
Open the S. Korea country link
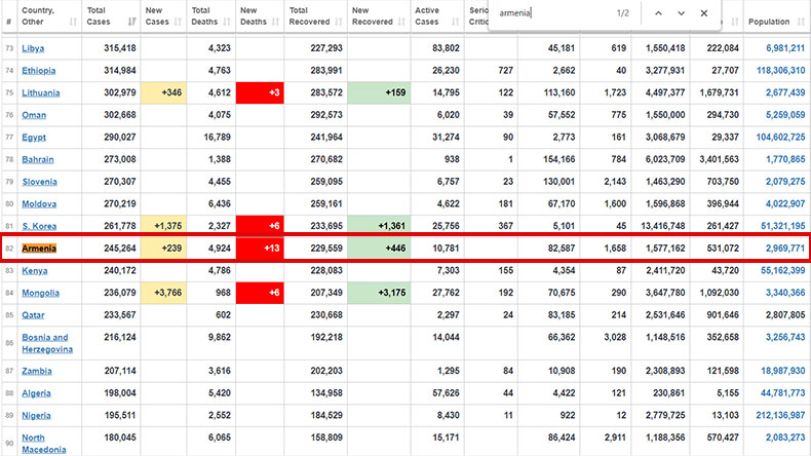[x=39, y=226]
